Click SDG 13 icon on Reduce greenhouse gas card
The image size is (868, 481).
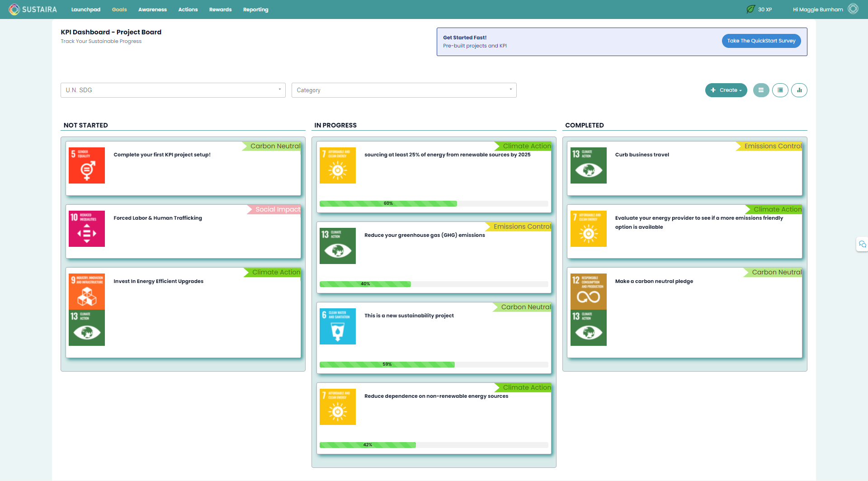click(338, 246)
